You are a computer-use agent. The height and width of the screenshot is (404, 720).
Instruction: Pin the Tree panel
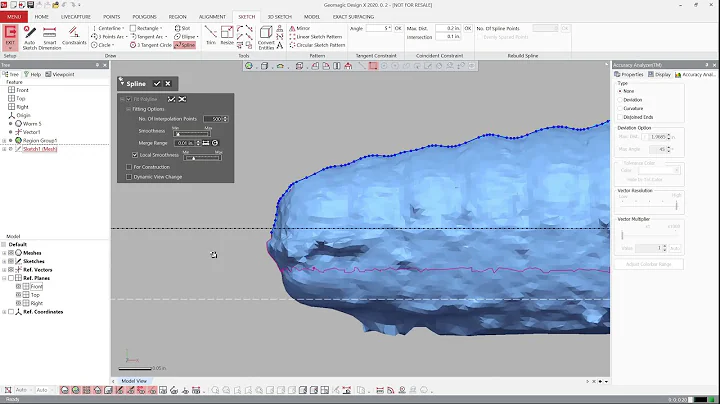[97, 65]
